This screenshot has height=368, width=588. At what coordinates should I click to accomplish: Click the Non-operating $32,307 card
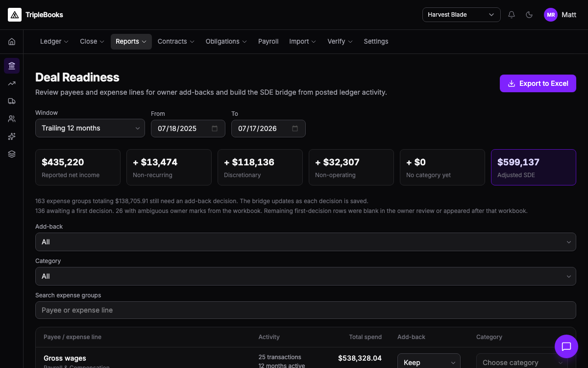click(351, 167)
